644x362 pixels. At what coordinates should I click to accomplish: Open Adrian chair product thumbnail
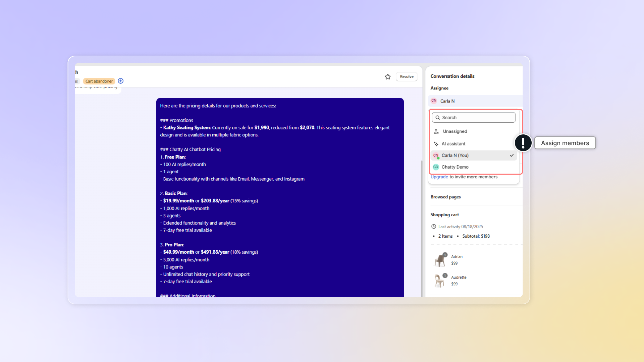click(x=439, y=260)
